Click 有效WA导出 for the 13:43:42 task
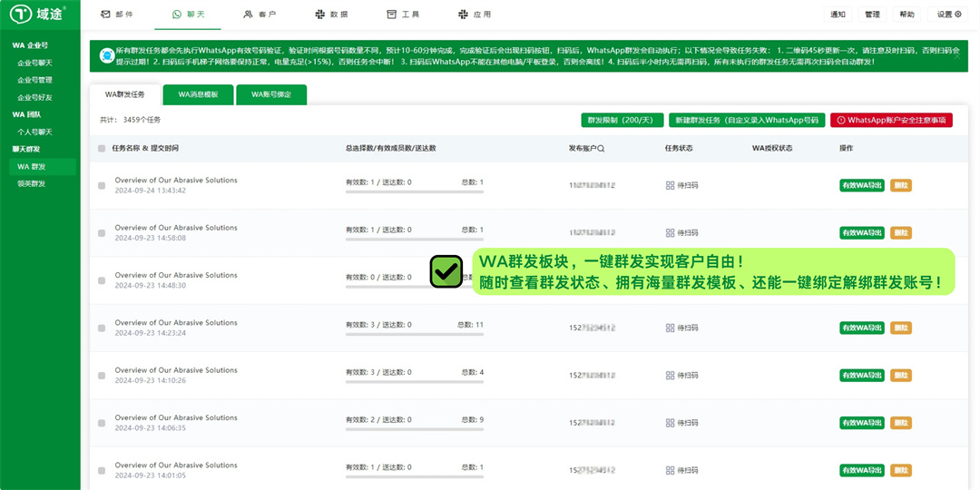Image resolution: width=980 pixels, height=490 pixels. click(x=862, y=185)
